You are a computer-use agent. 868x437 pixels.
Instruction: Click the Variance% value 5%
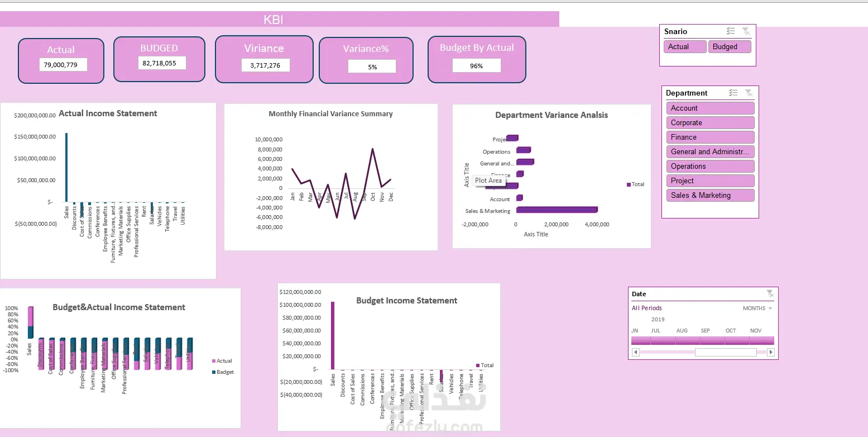[372, 66]
